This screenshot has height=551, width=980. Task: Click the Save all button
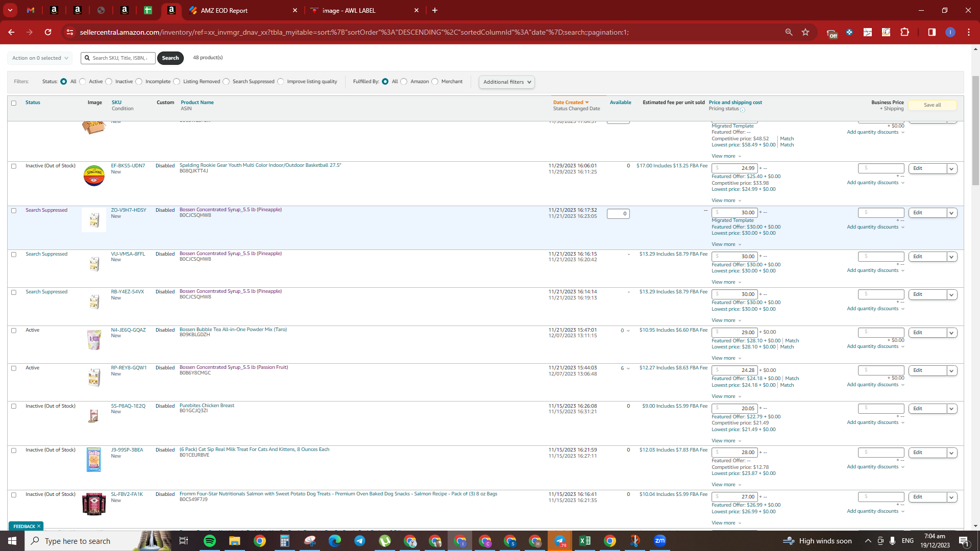pyautogui.click(x=932, y=105)
